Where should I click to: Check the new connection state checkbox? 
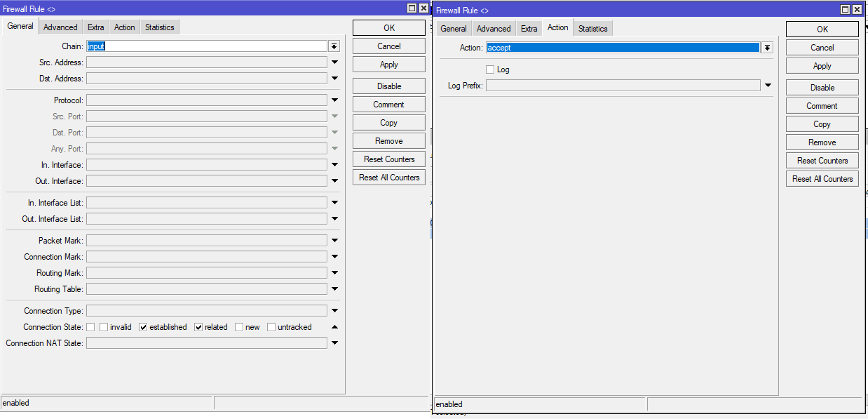239,327
